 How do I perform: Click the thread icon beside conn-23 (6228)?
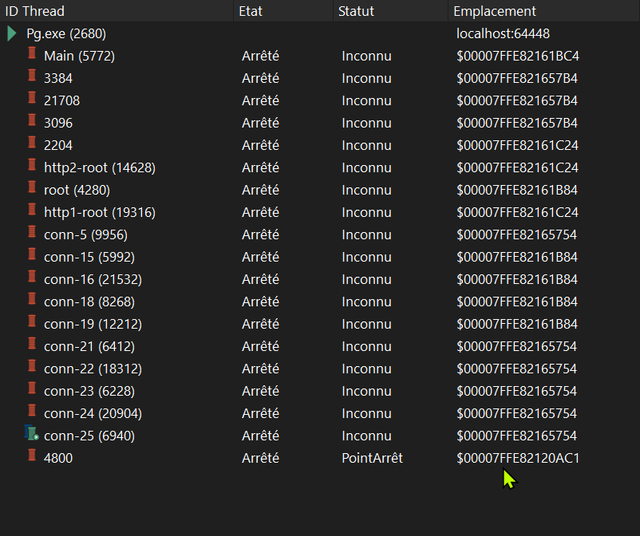pos(32,389)
